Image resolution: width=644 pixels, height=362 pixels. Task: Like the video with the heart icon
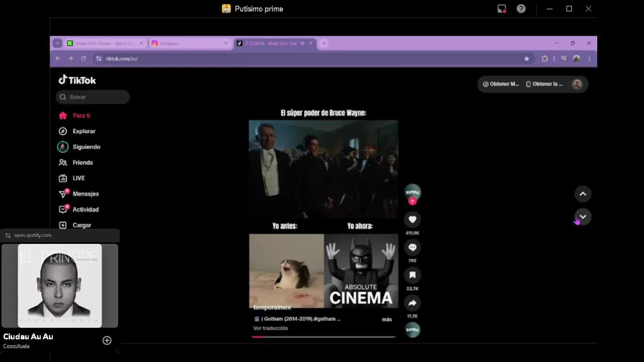[413, 219]
